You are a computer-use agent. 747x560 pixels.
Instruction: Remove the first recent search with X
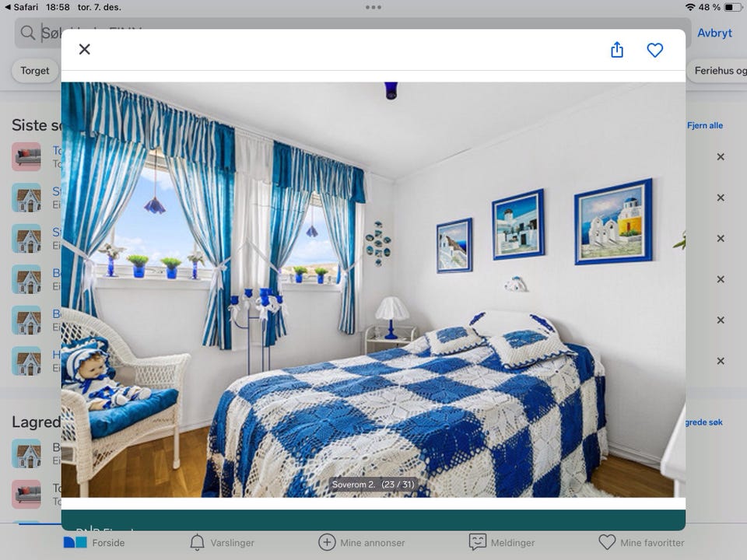721,156
